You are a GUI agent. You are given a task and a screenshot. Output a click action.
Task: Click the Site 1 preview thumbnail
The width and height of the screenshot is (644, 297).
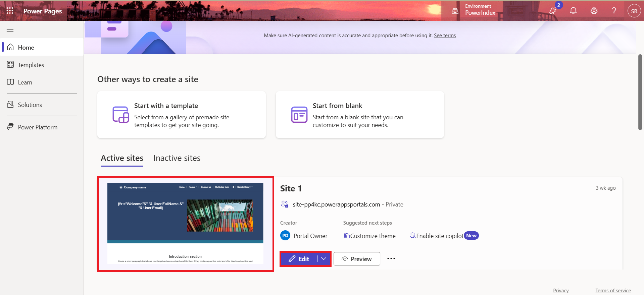click(185, 224)
